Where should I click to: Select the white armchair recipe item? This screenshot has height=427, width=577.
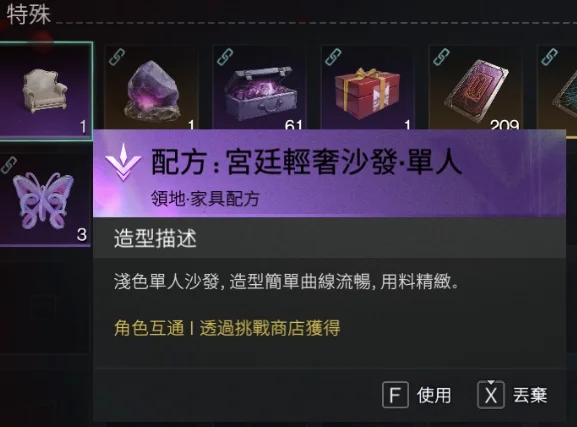pyautogui.click(x=45, y=91)
